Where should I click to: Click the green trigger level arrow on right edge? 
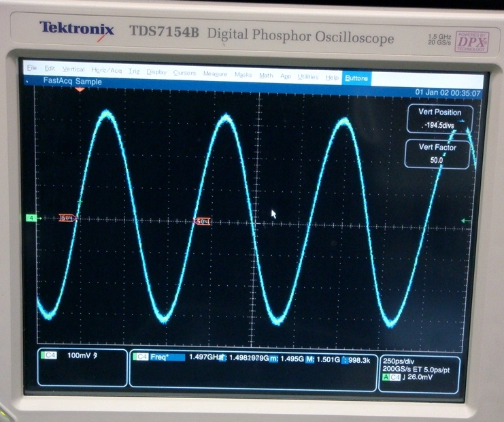(x=466, y=221)
